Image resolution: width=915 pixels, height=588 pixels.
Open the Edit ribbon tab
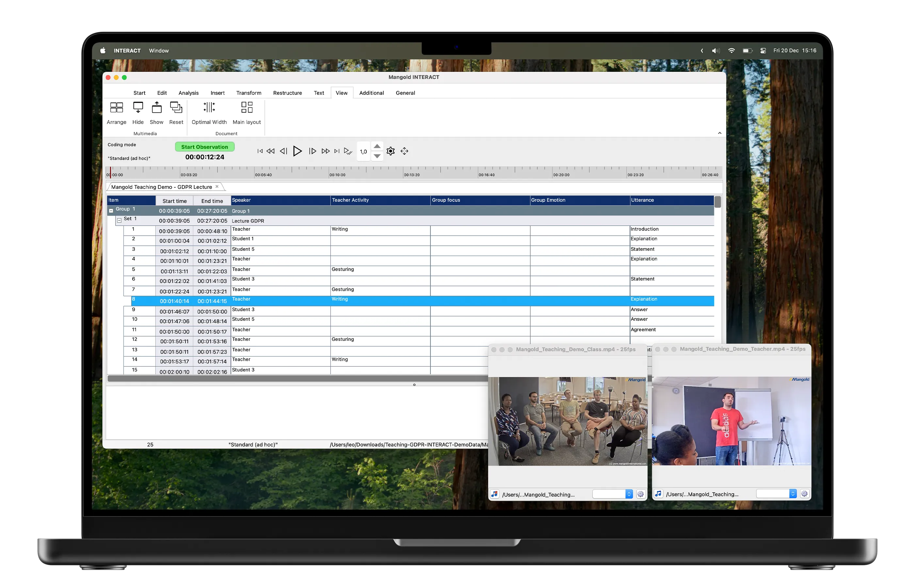coord(162,93)
